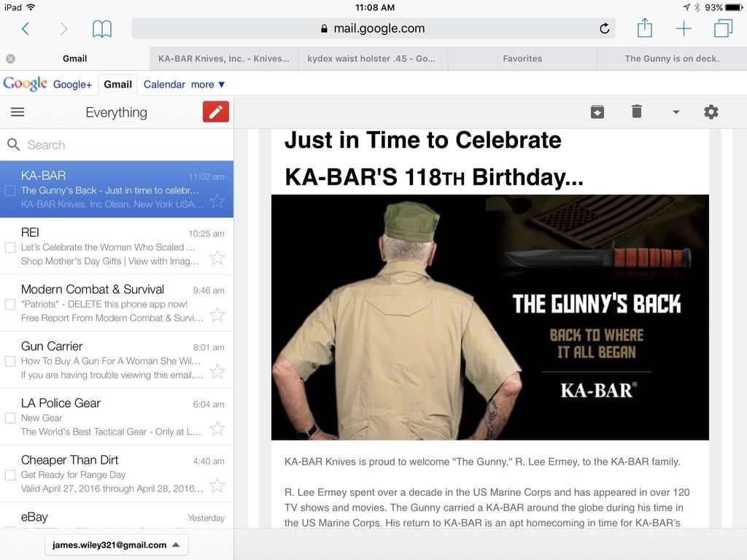Star the LA Police Gear email

pyautogui.click(x=217, y=428)
